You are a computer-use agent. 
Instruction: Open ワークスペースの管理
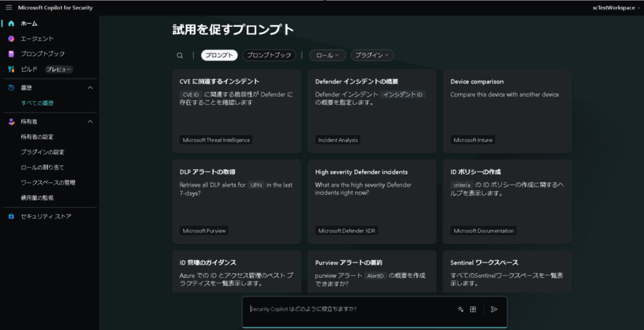[48, 183]
